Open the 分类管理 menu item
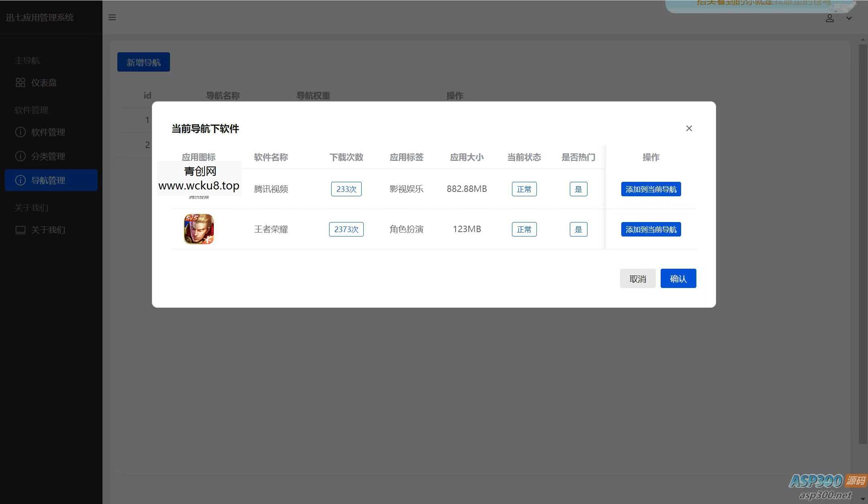The height and width of the screenshot is (504, 868). pyautogui.click(x=48, y=156)
